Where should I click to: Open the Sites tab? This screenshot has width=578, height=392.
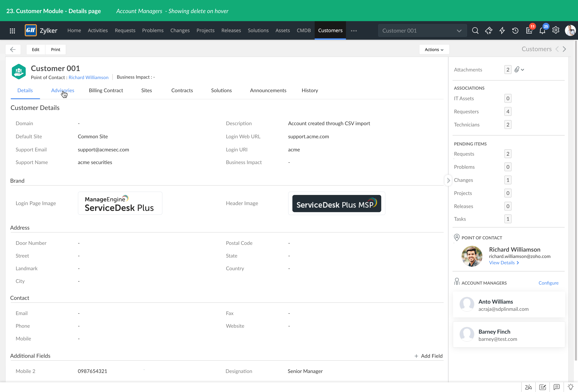[147, 90]
